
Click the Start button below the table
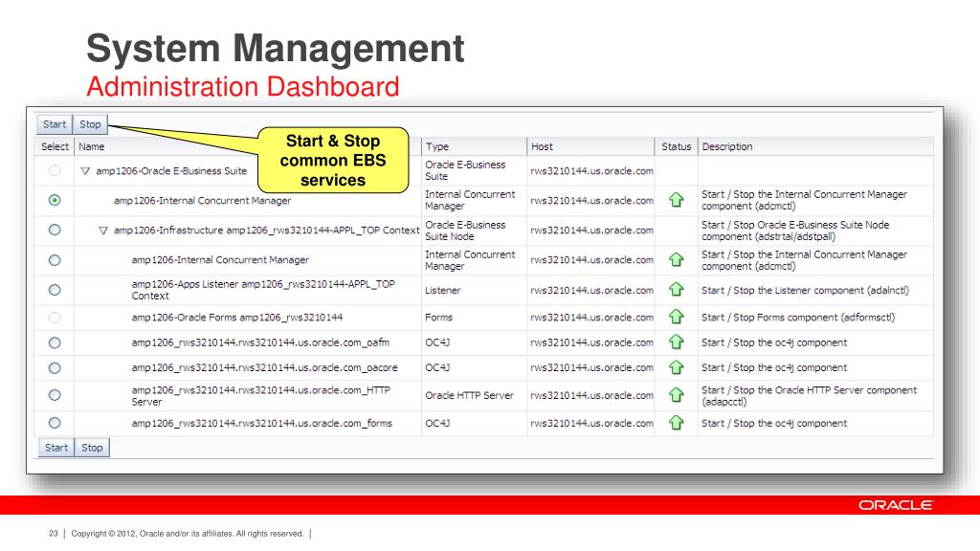(x=56, y=448)
